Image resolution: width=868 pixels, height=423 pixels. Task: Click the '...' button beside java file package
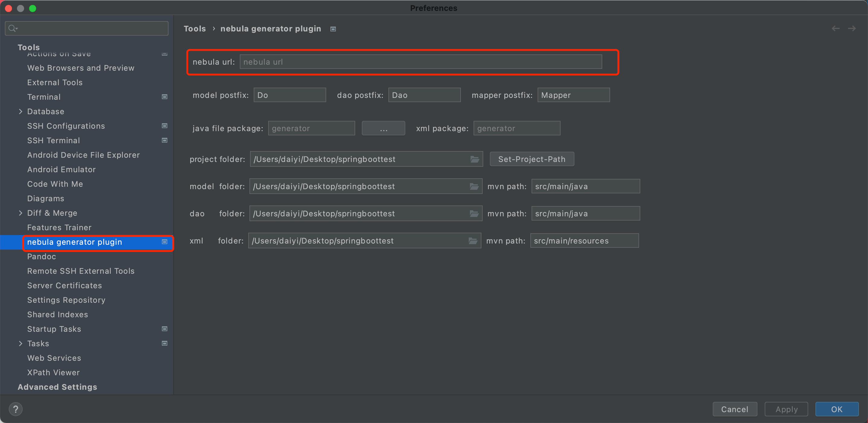coord(383,128)
